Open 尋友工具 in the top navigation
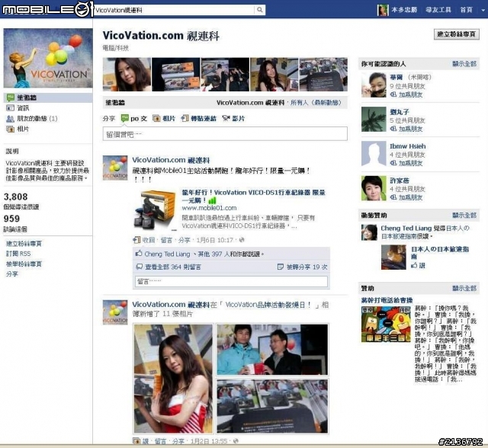 [438, 10]
